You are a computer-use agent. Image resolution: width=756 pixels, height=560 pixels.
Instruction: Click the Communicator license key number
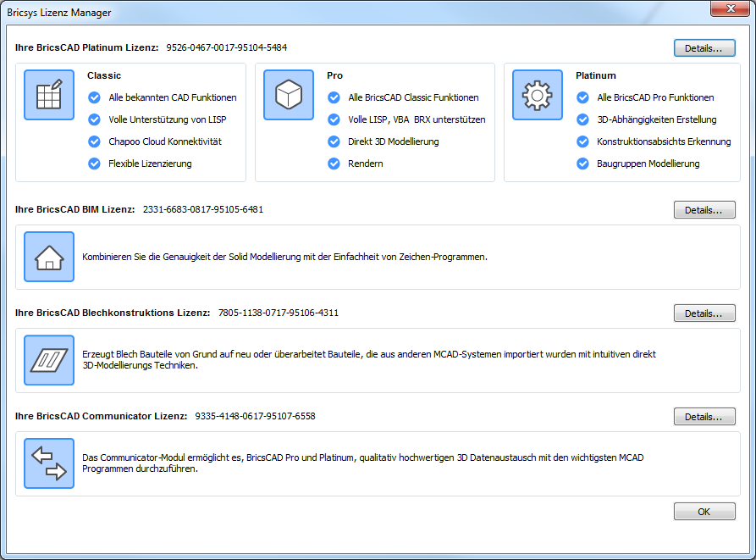255,417
